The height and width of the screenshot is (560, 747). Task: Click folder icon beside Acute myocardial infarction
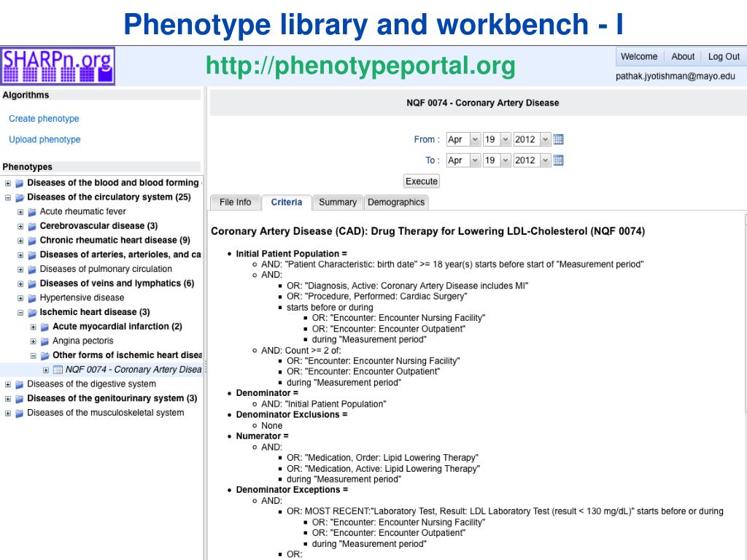click(x=44, y=327)
